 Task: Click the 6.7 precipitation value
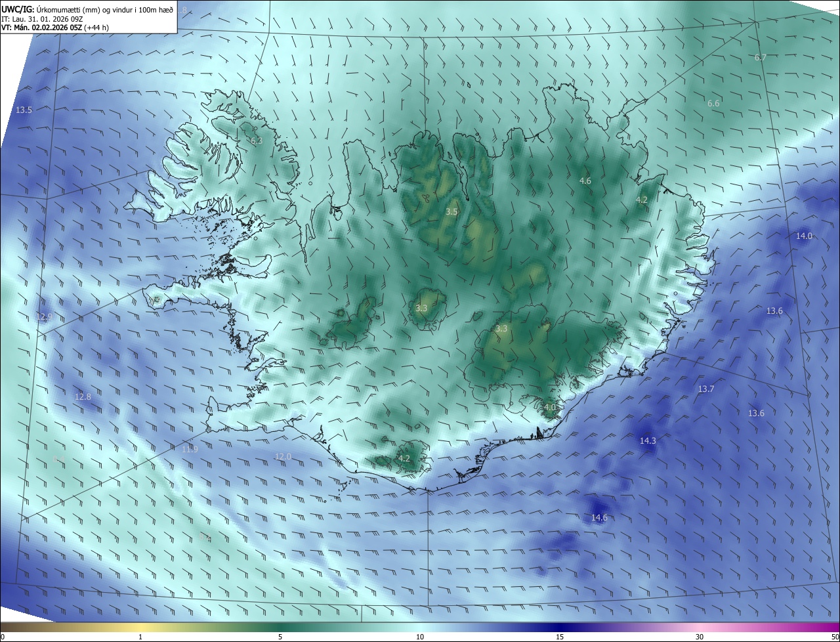point(760,58)
